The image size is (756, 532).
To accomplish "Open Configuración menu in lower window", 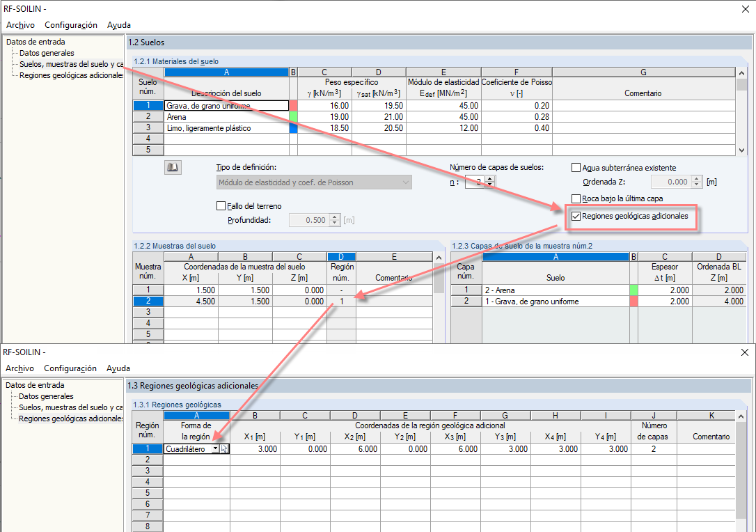I will coord(70,368).
